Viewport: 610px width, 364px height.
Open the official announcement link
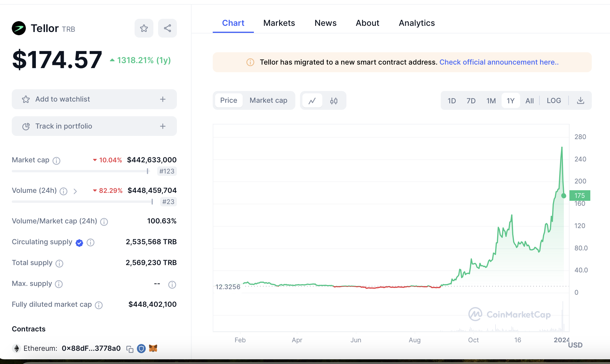click(499, 62)
